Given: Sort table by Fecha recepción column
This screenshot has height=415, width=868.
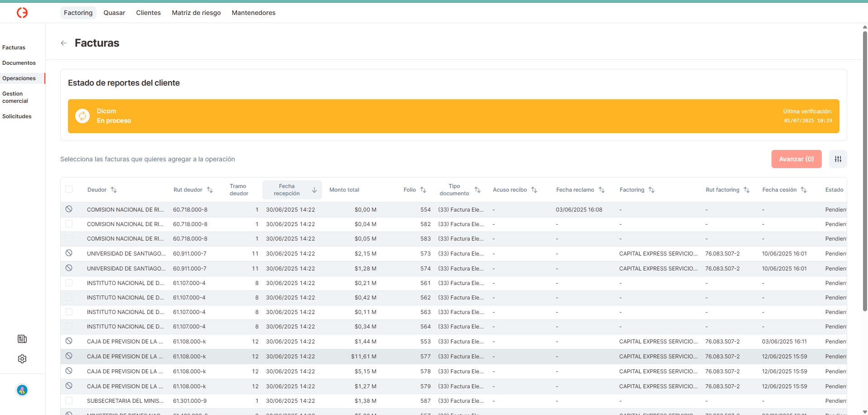Looking at the screenshot, I should [314, 190].
